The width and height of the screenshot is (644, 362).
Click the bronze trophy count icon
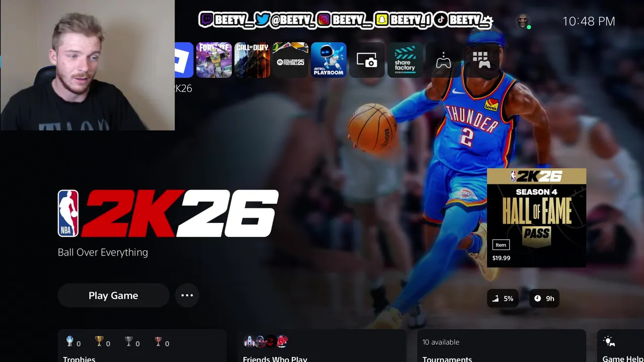[x=158, y=342]
